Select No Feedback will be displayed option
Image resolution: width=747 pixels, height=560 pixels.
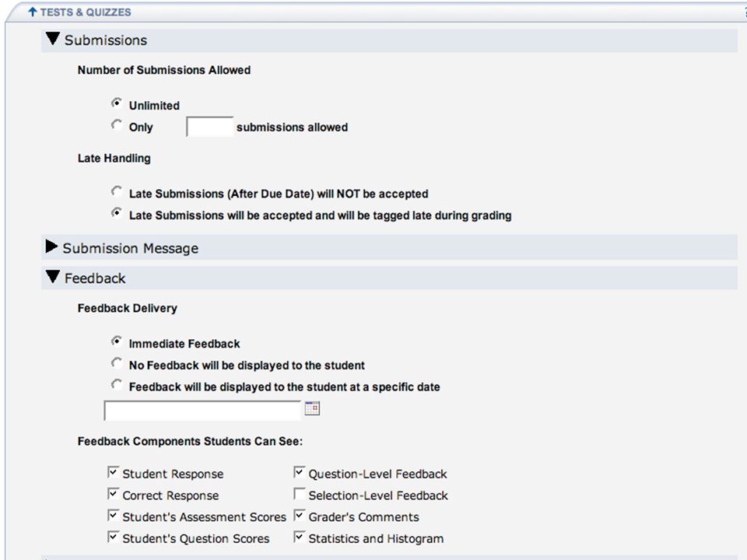point(116,363)
